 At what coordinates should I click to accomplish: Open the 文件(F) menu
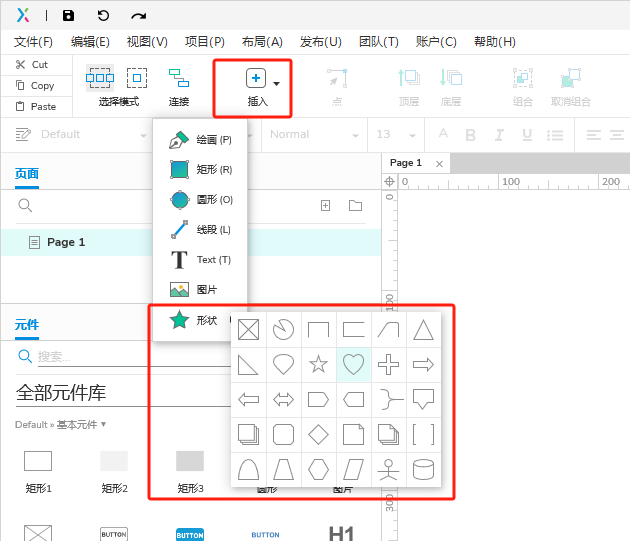[x=33, y=42]
